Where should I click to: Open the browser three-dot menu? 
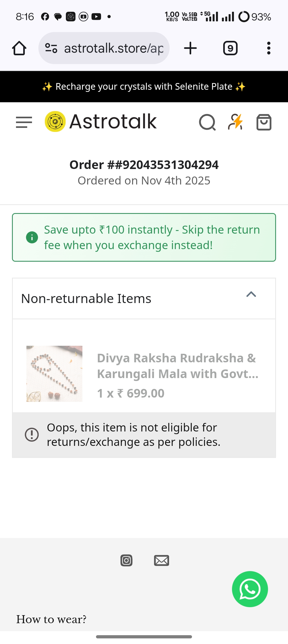(x=269, y=48)
